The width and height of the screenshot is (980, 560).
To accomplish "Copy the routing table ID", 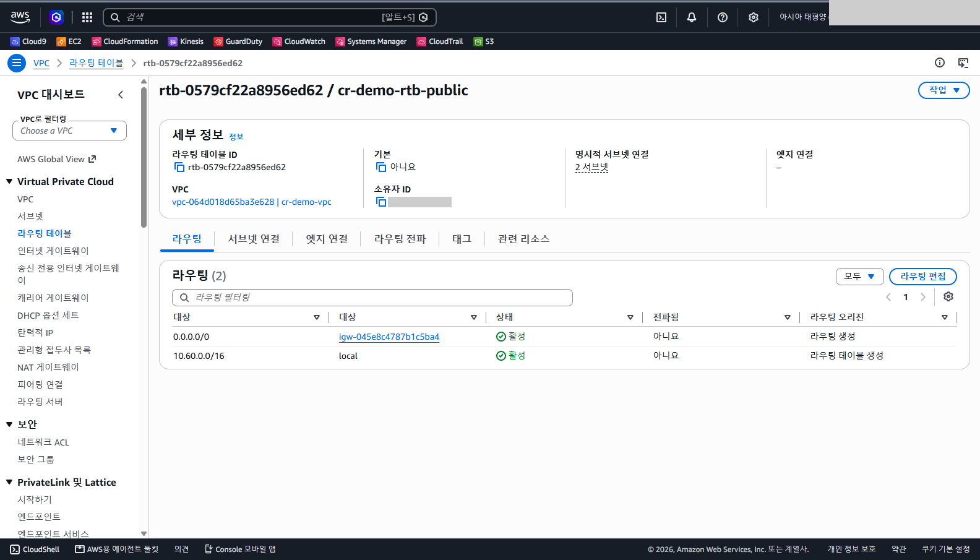I will (179, 167).
